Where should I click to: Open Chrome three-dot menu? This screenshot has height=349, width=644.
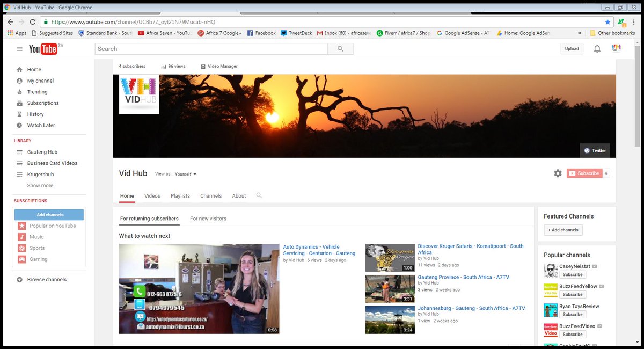pos(635,22)
